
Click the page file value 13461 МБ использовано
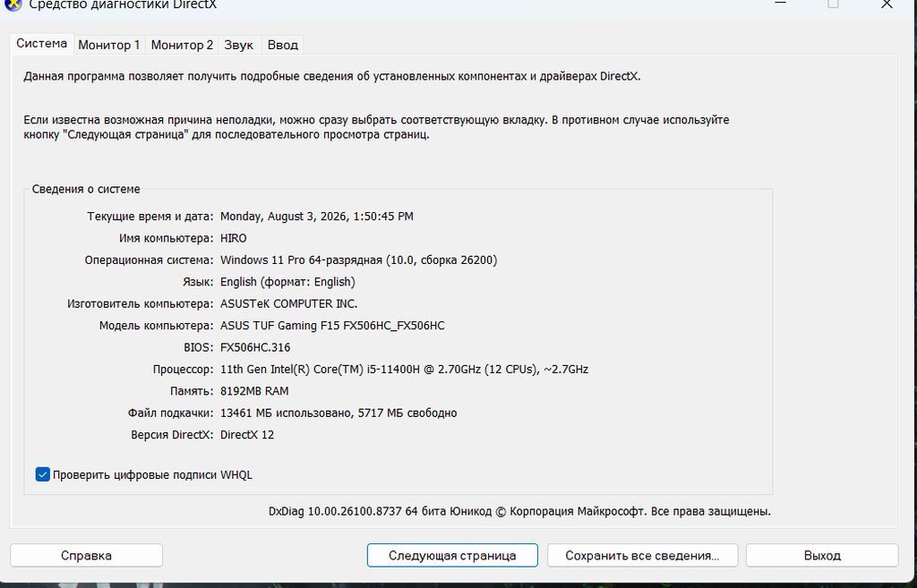point(338,413)
